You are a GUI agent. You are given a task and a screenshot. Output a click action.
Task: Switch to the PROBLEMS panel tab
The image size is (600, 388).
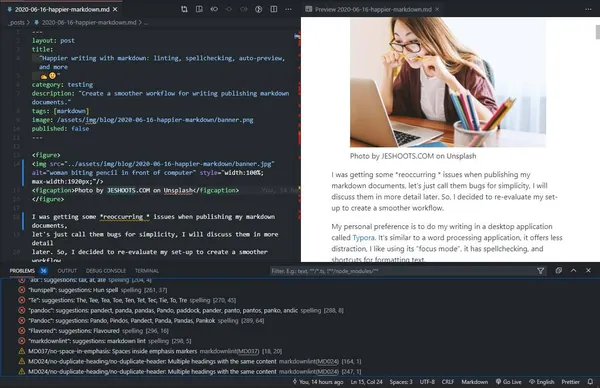(22, 271)
